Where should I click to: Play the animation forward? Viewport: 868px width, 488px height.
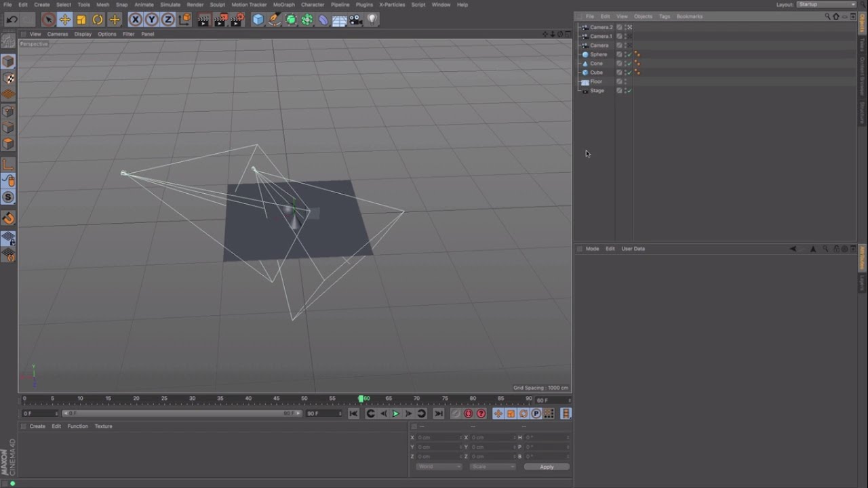[x=396, y=413]
